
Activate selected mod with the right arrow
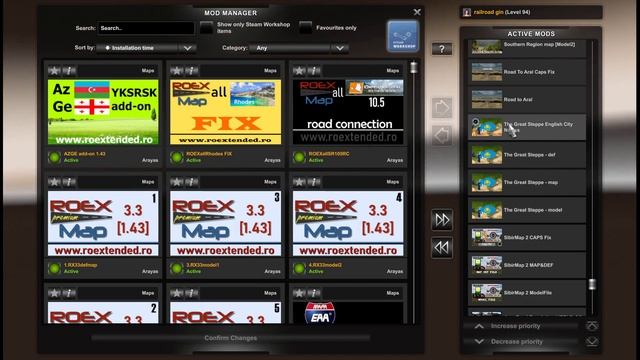click(442, 108)
